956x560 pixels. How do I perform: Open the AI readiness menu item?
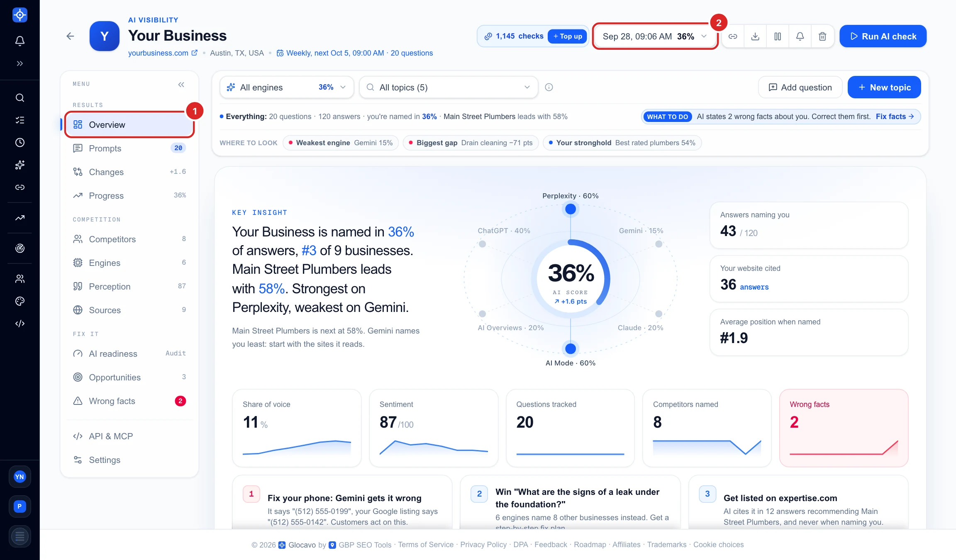click(x=129, y=354)
